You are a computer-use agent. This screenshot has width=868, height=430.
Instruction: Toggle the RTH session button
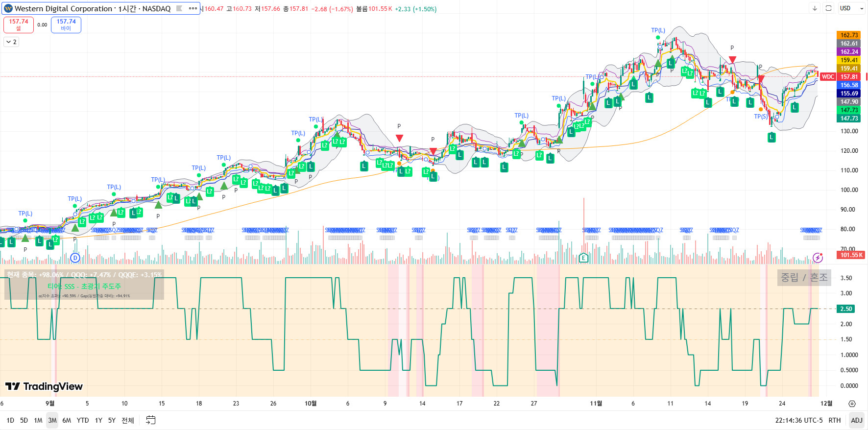(835, 420)
